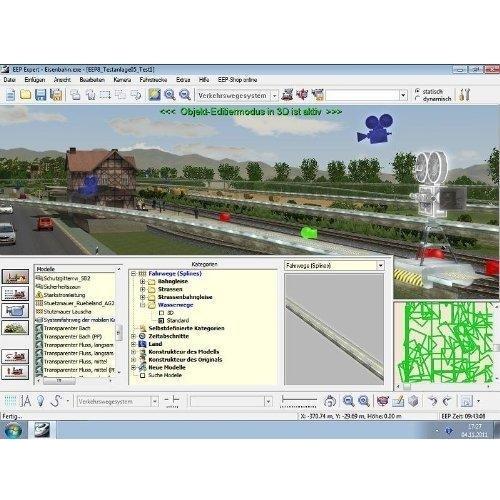500x500 pixels.
Task: Click the undo arrow in bottom toolbar
Action: click(433, 401)
